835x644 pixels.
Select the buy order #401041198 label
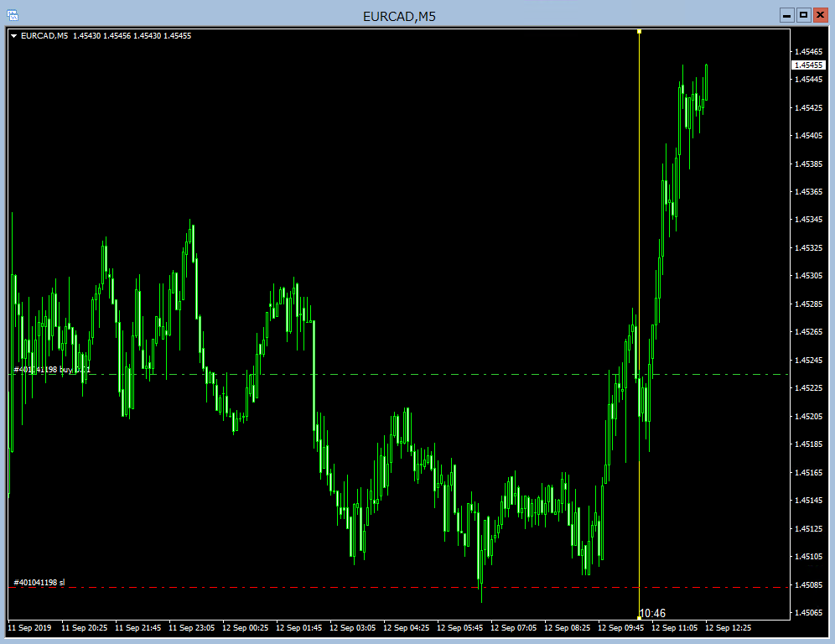[52, 369]
